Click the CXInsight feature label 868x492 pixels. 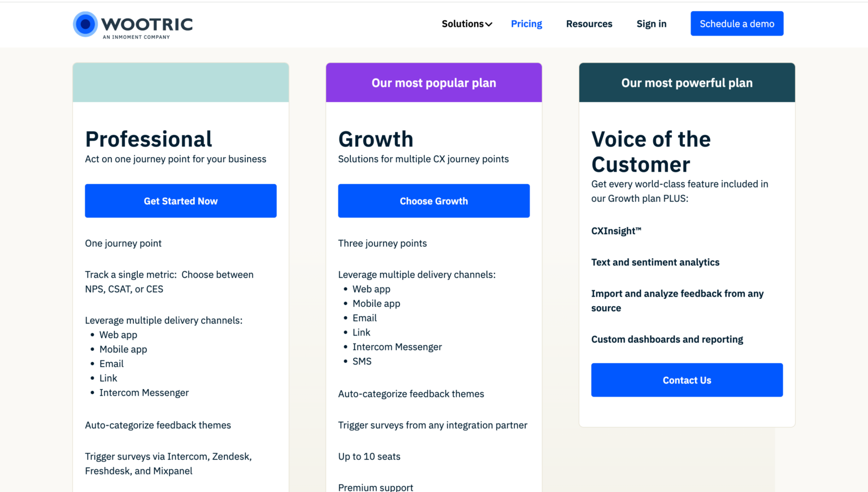point(616,230)
